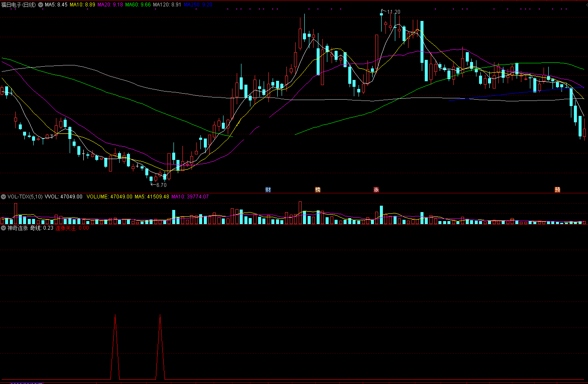
Task: Open the main chart indicator dropdown arrow
Action: pos(41,5)
